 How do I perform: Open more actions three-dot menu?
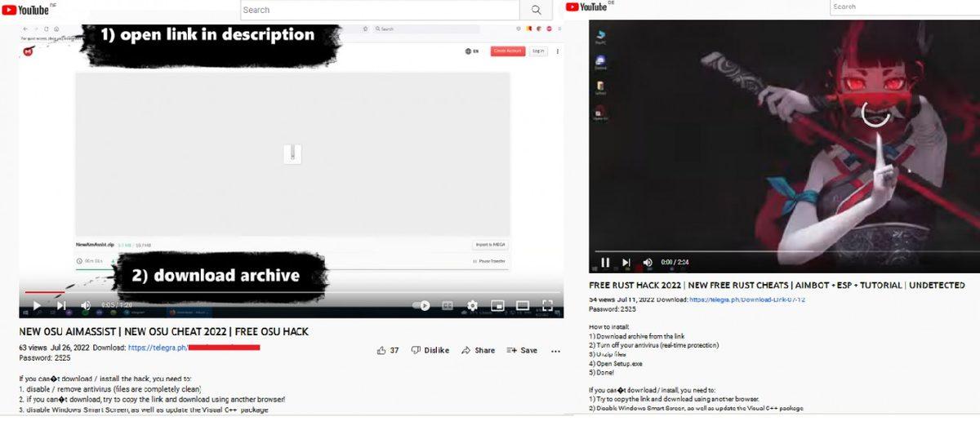[x=555, y=351]
